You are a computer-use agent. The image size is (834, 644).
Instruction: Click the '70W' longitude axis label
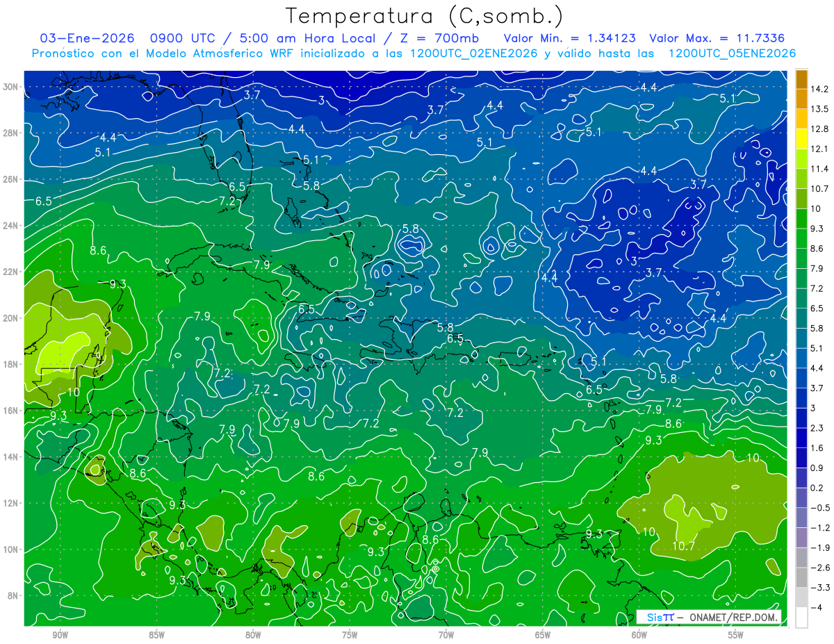pos(446,635)
